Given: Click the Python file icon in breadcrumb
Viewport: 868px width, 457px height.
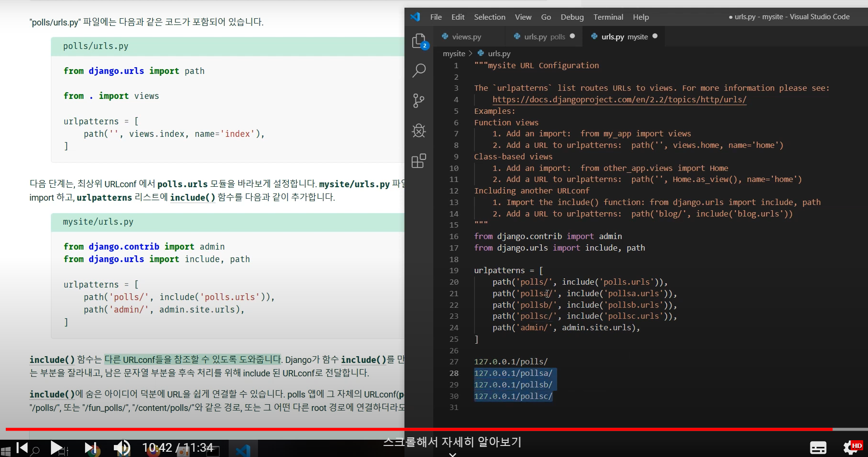Looking at the screenshot, I should [481, 53].
